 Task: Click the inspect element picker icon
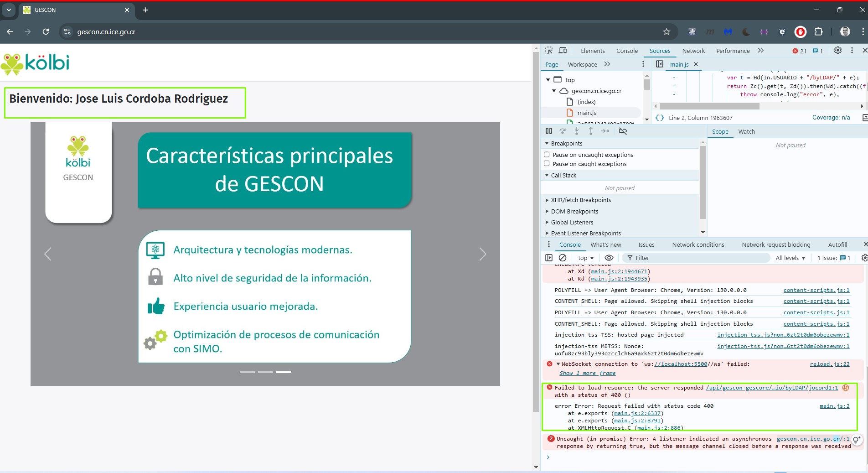point(549,51)
